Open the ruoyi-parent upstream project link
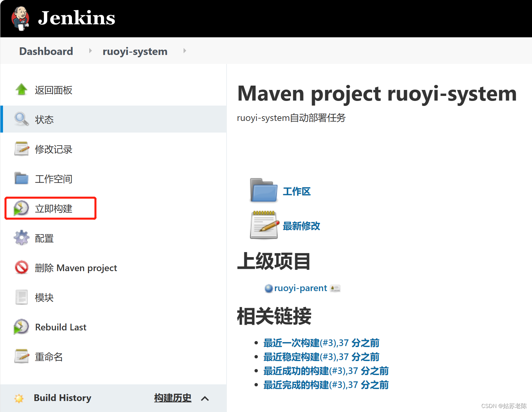The height and width of the screenshot is (412, 532). coord(300,288)
